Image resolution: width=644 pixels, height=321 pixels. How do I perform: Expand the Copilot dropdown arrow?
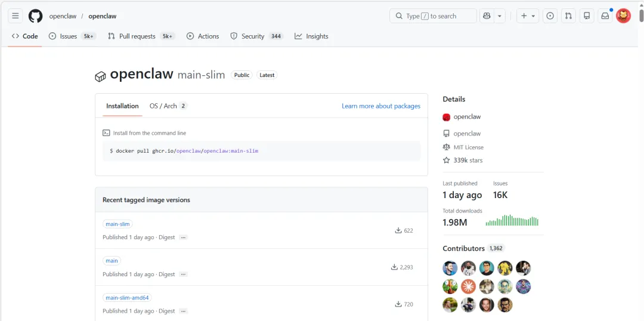click(x=500, y=16)
